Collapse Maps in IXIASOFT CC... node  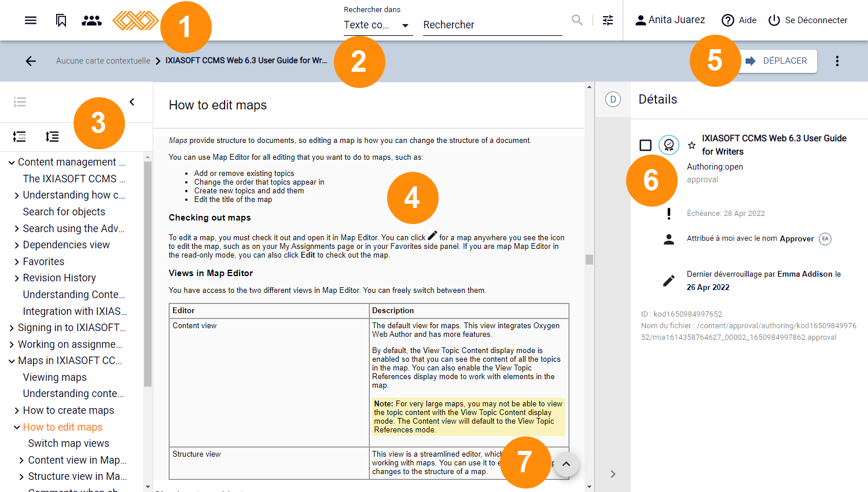tap(12, 361)
